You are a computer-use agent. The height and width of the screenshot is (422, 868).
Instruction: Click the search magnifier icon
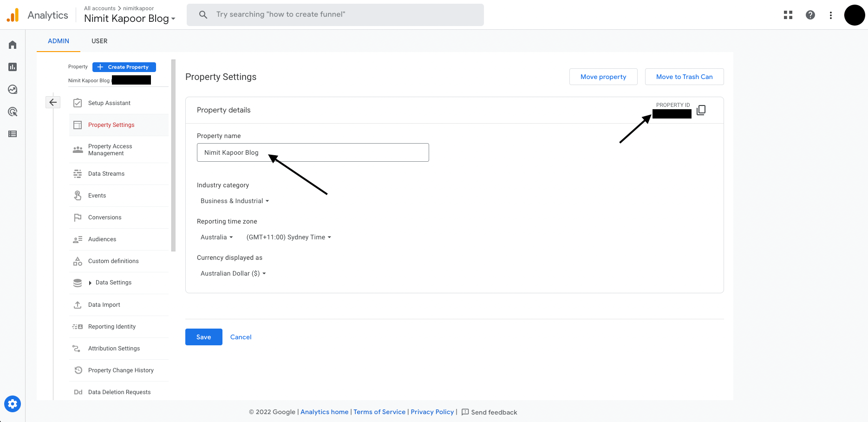click(203, 14)
